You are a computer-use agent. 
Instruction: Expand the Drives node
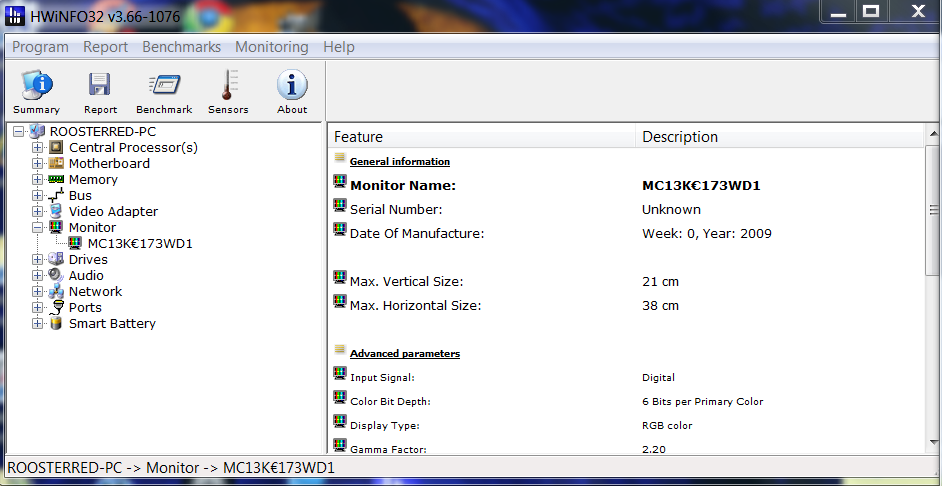(38, 260)
